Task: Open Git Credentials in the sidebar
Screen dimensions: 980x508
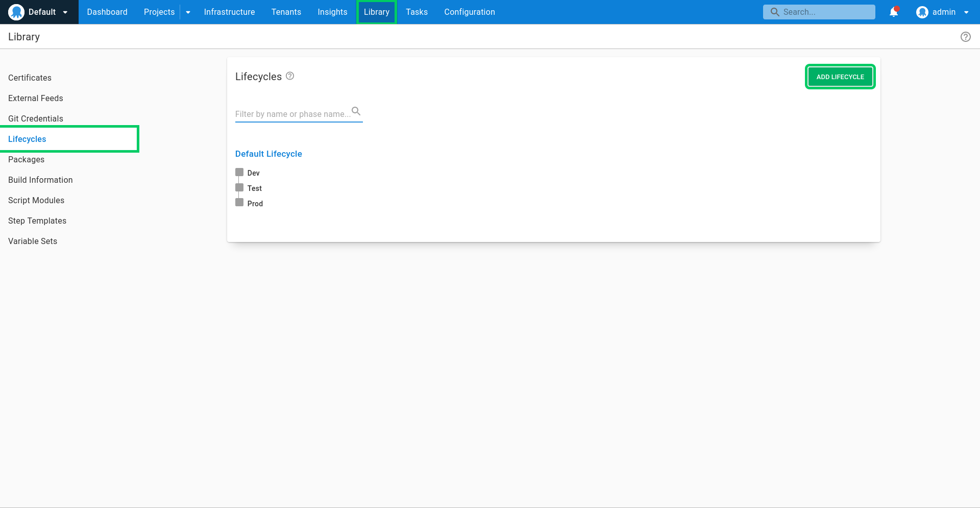Action: tap(36, 118)
